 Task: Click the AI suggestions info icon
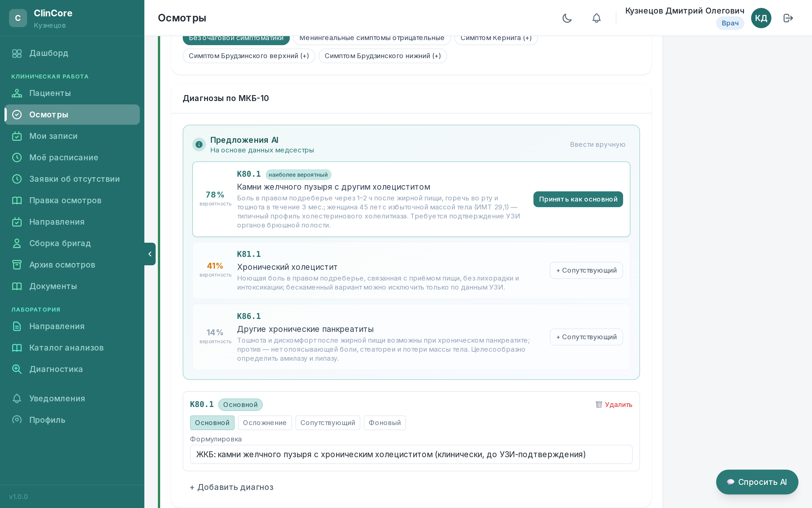pyautogui.click(x=199, y=144)
